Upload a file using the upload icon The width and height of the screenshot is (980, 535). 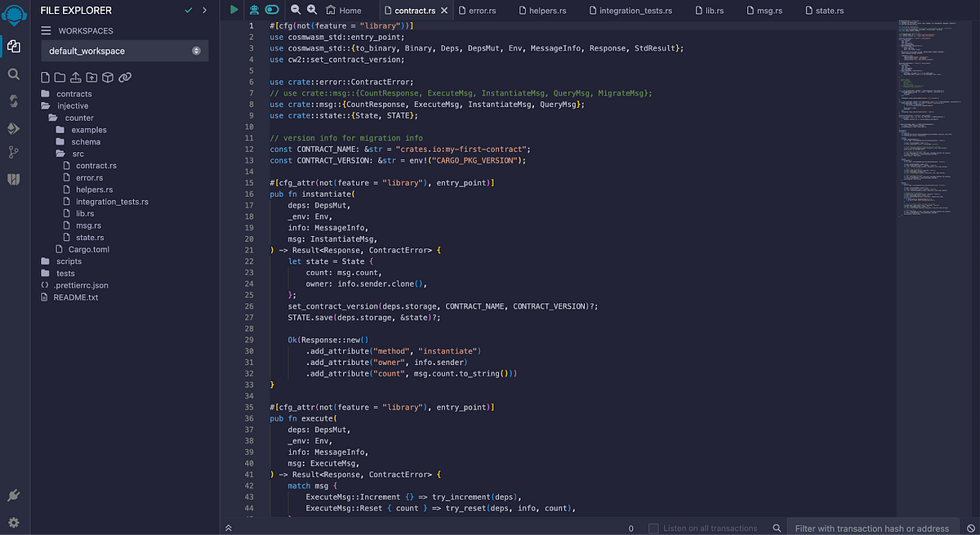coord(75,76)
